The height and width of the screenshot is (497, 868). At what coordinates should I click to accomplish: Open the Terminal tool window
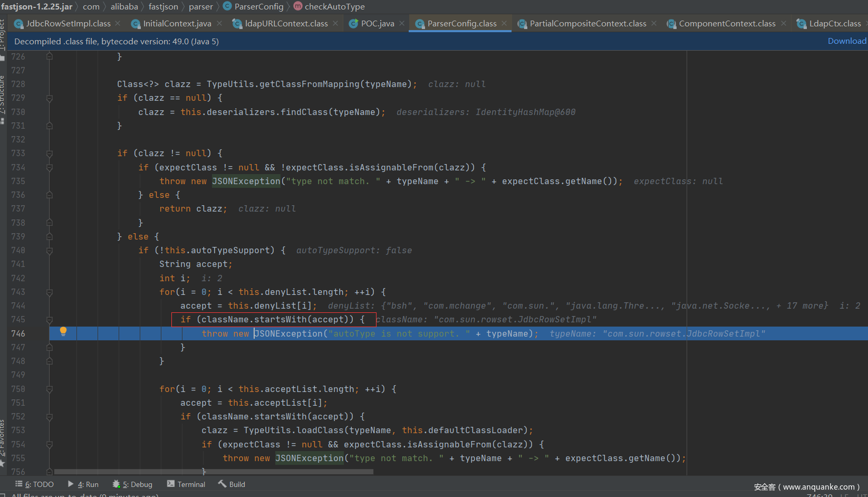[x=186, y=484]
